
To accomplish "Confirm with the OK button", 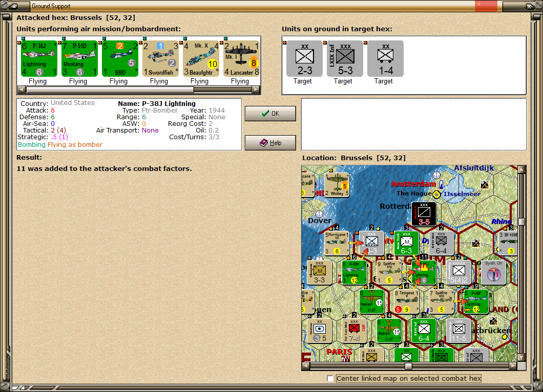I will click(x=270, y=114).
